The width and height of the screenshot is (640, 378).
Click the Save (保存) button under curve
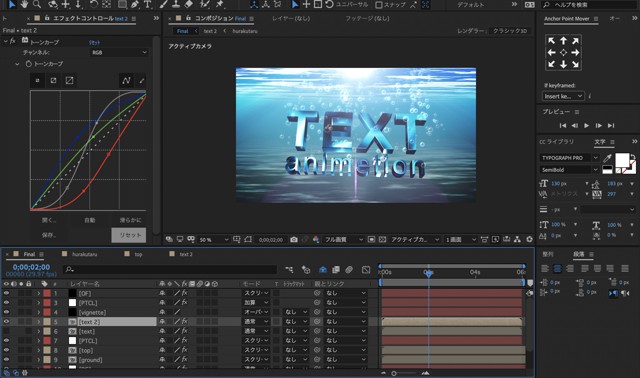point(49,235)
